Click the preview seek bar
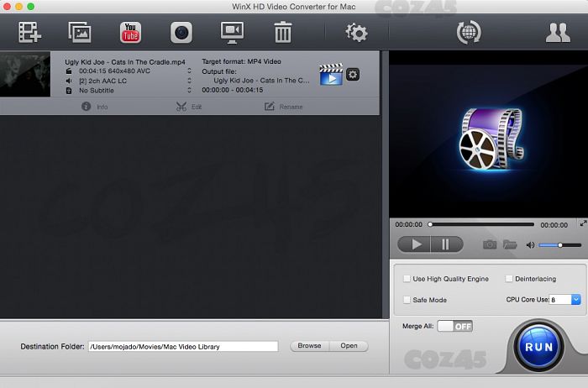This screenshot has height=388, width=588. 482,224
